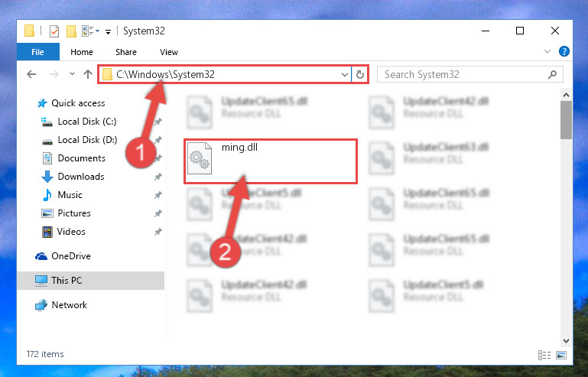
Task: Click the Back navigation arrow
Action: [x=31, y=74]
